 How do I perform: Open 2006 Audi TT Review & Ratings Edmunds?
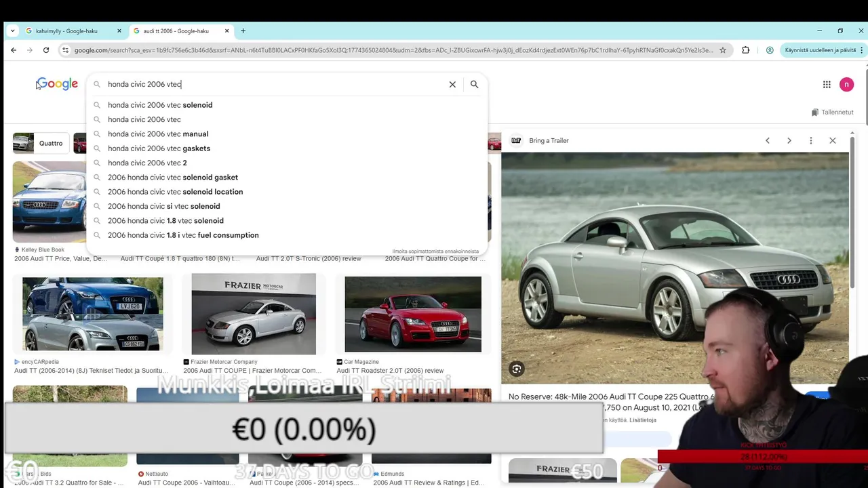point(429,483)
